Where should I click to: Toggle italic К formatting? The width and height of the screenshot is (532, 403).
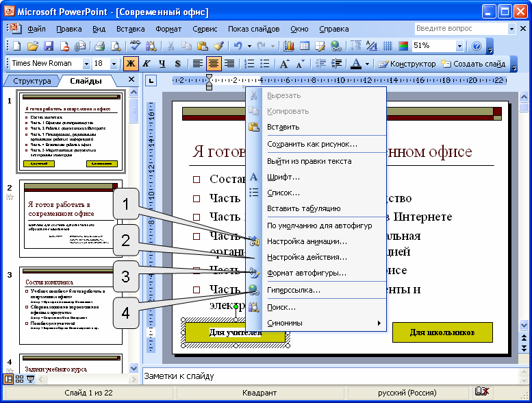click(x=147, y=64)
